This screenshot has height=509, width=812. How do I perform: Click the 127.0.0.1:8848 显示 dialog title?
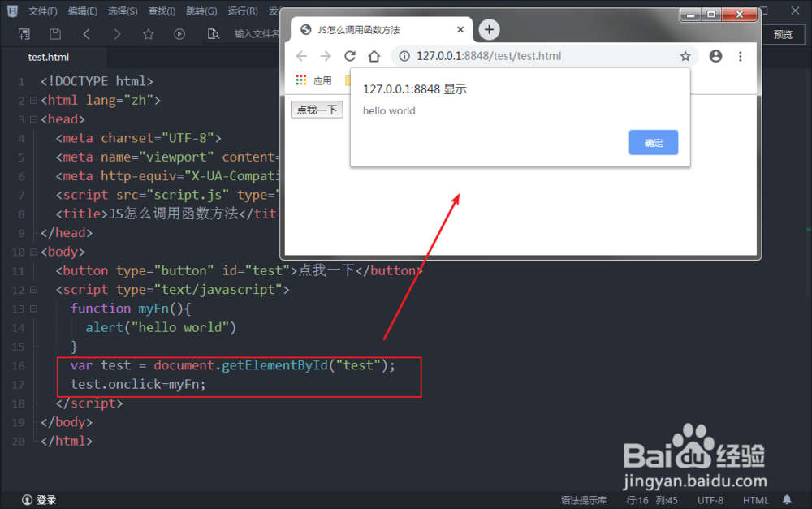(x=415, y=89)
